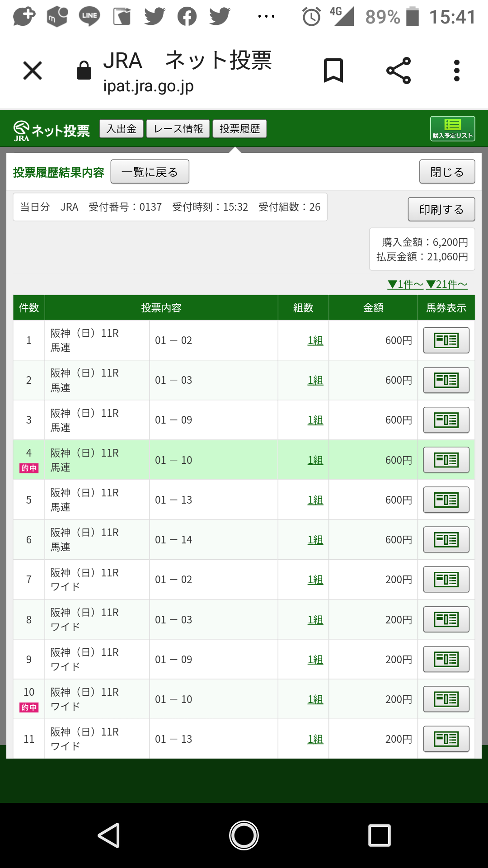Close the browser tab with X
488x868 pixels.
click(x=33, y=71)
